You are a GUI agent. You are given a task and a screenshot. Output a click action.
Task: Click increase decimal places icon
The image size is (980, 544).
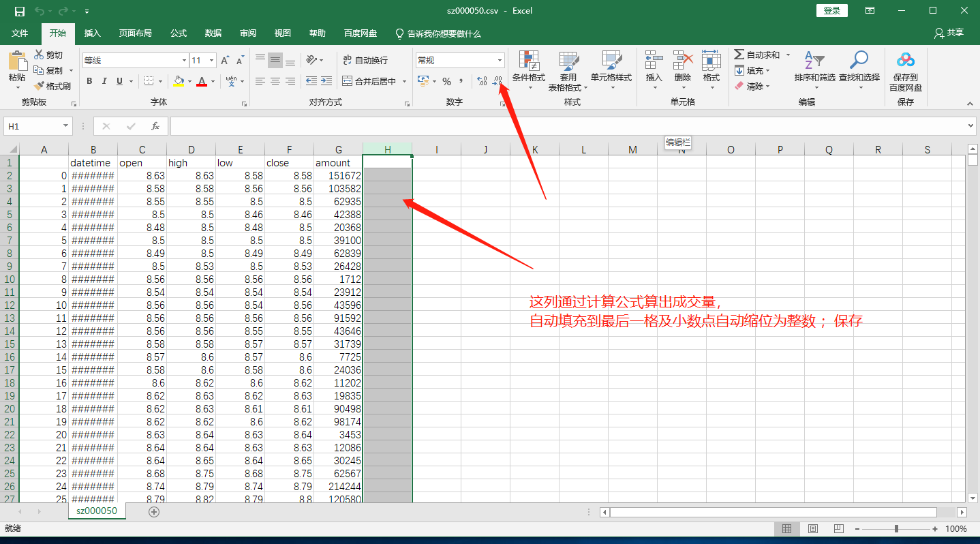pos(483,81)
